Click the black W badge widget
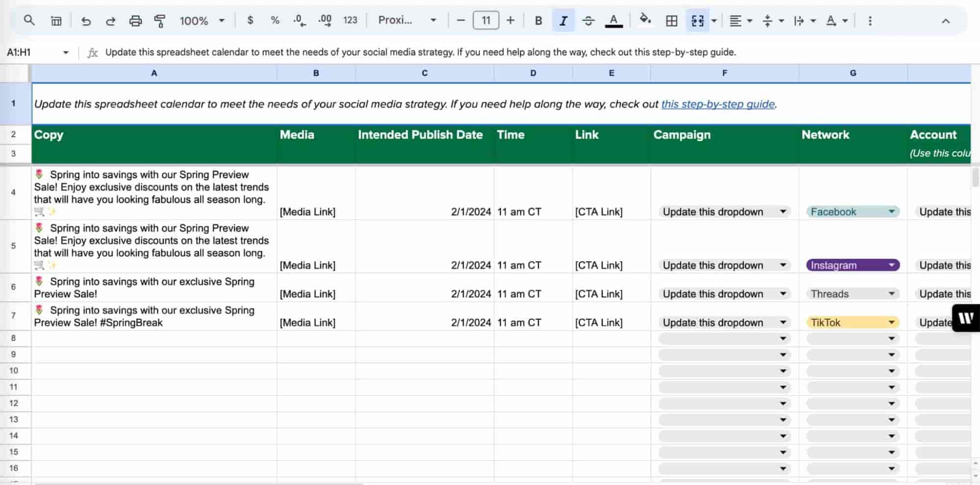980x485 pixels. coord(966,318)
